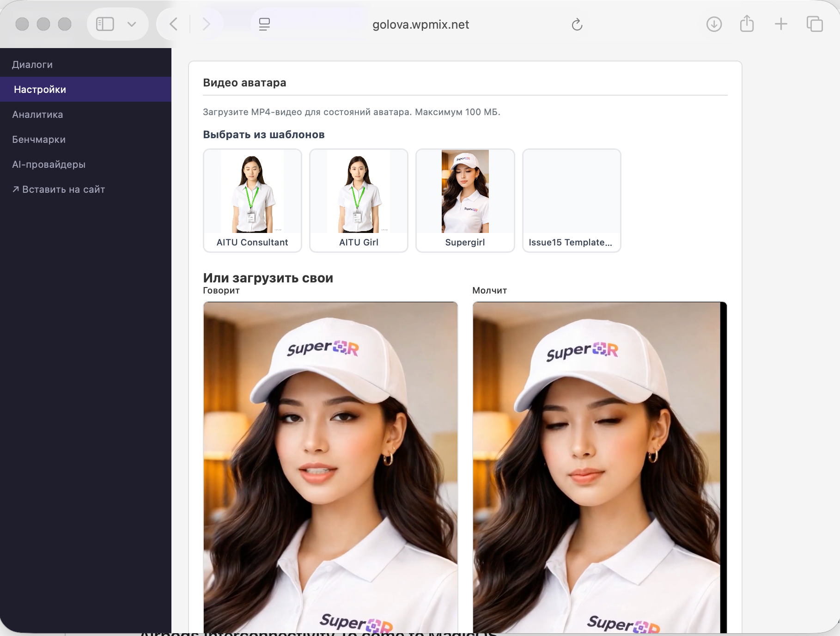Click the Видео аватара heading
The height and width of the screenshot is (636, 840).
click(x=244, y=83)
